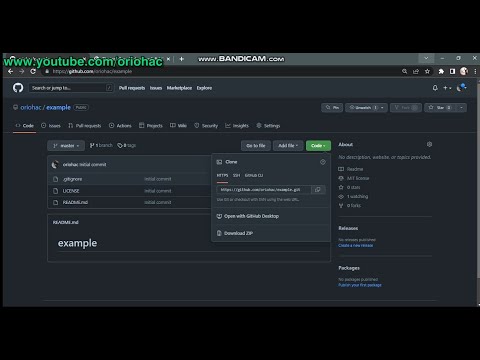
Task: Open the Code repository tab
Action: click(25, 126)
